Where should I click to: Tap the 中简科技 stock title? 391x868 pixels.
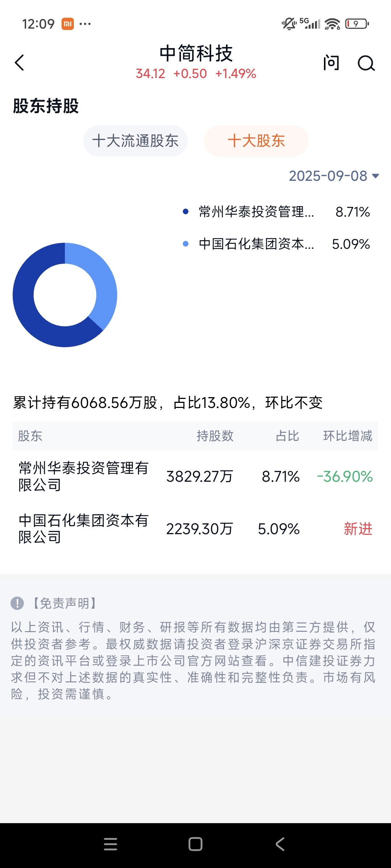196,54
